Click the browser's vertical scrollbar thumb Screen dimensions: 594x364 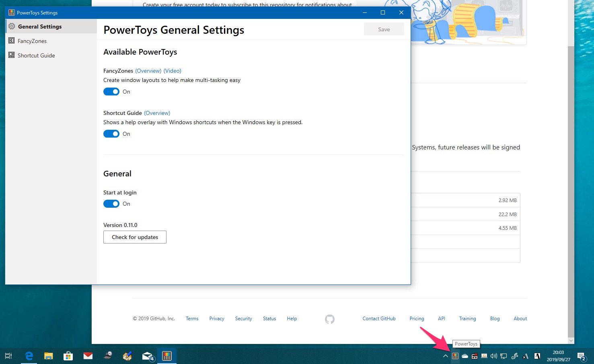571,191
